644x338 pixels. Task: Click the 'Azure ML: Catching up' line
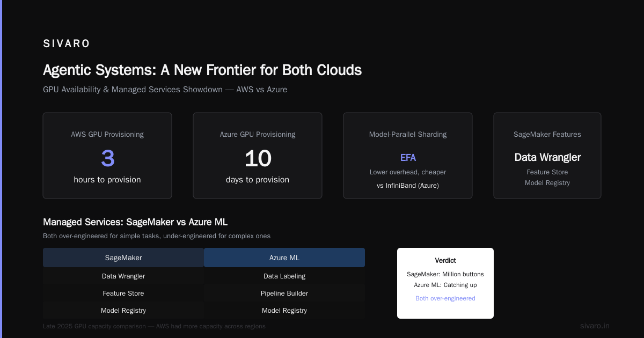click(x=445, y=285)
